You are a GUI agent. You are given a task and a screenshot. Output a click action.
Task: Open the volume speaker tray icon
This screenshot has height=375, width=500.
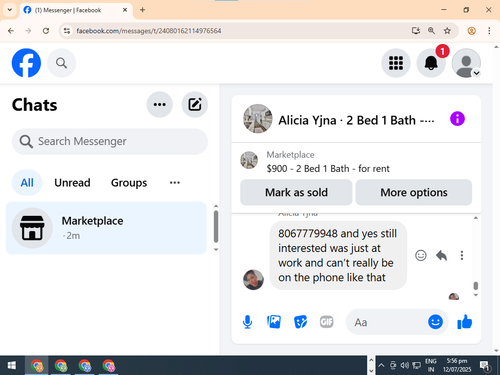(x=405, y=366)
